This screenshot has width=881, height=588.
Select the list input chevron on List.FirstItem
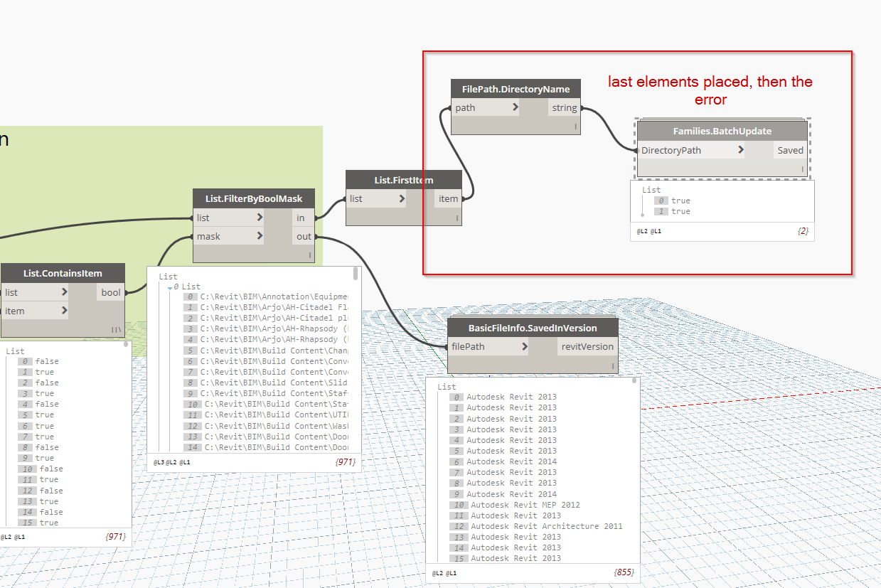coord(401,199)
